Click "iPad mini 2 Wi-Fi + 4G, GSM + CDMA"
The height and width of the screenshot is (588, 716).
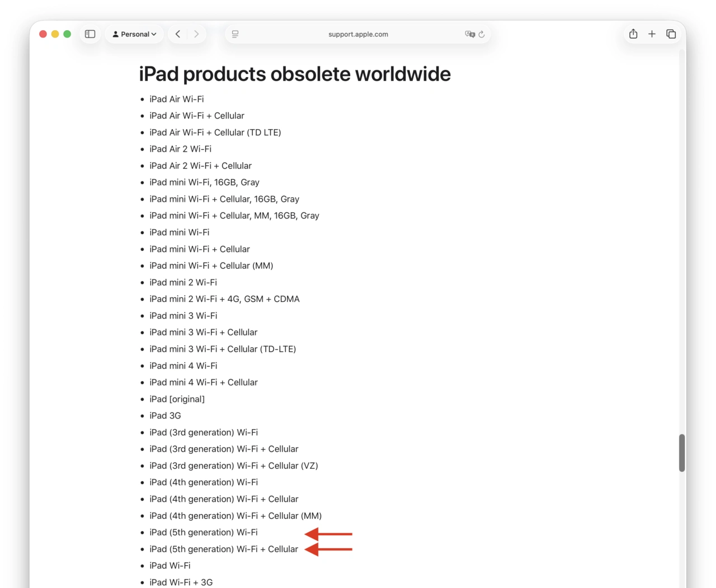point(225,299)
